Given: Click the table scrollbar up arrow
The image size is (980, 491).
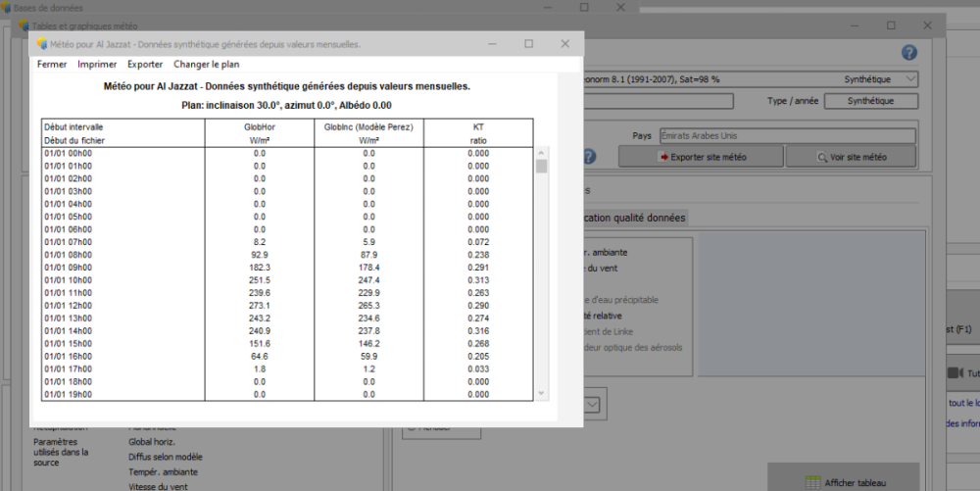Looking at the screenshot, I should 542,152.
